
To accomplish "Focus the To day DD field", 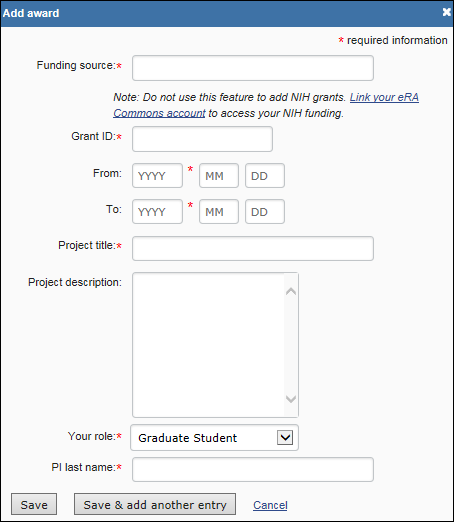I will click(265, 211).
